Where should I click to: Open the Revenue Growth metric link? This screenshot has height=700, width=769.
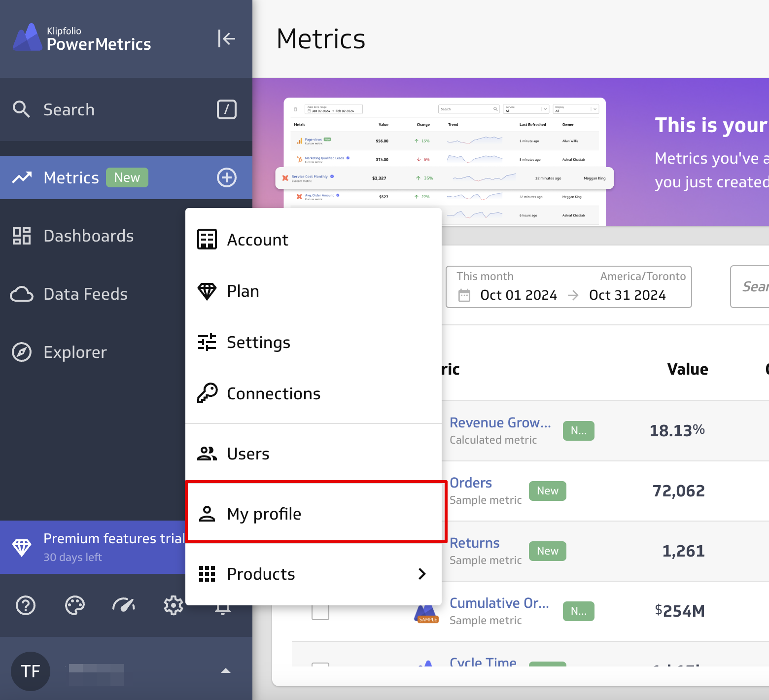500,423
